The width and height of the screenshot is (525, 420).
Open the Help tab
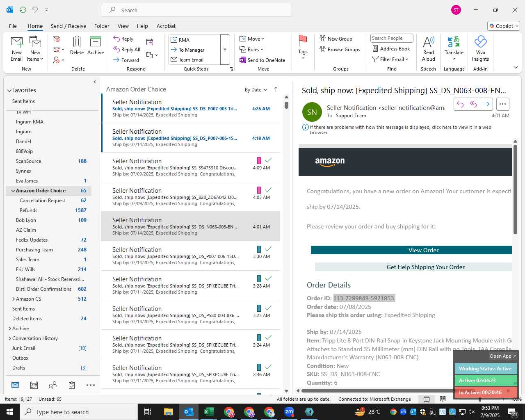(x=142, y=26)
